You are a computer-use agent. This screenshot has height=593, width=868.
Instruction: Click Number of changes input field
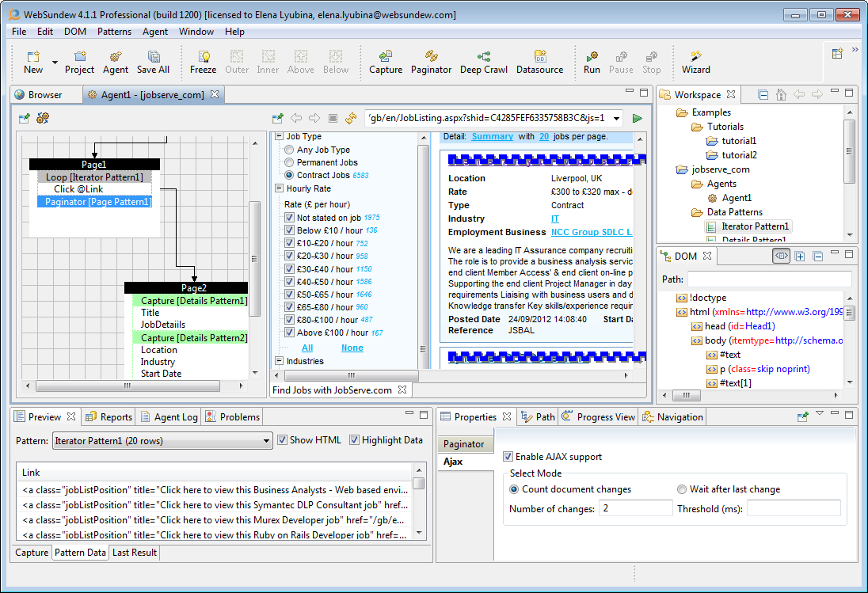point(635,508)
